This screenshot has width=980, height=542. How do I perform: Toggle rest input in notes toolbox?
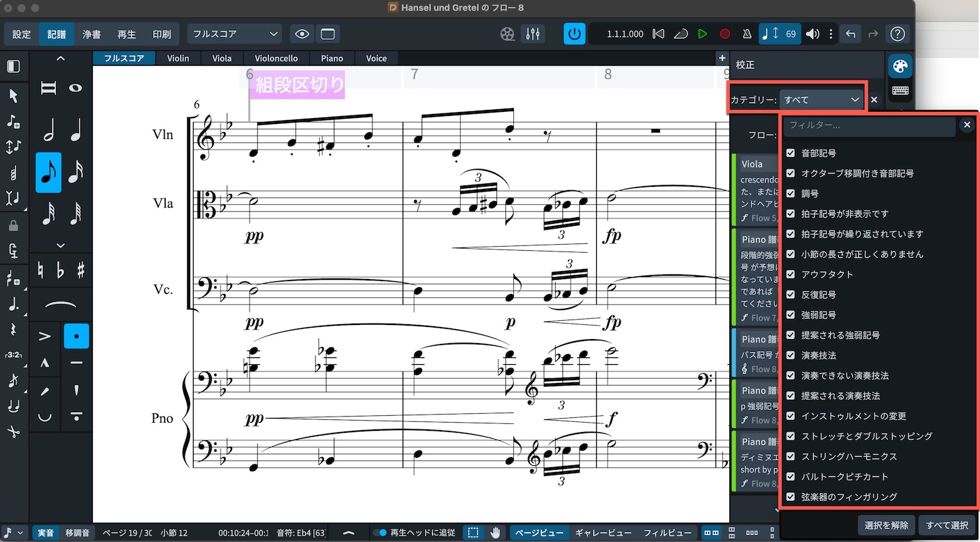13,330
